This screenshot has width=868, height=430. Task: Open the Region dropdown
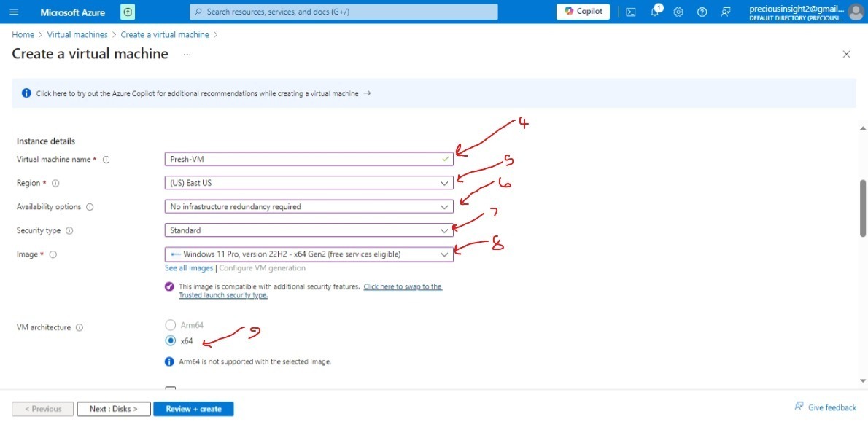[x=309, y=183]
